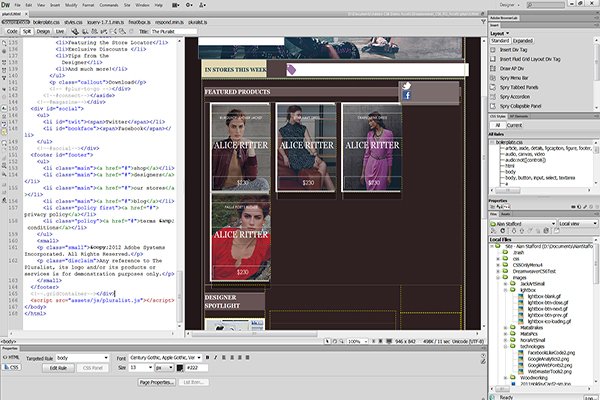Image resolution: width=600 pixels, height=400 pixels.
Task: Click the Align Left icon in Properties
Action: tap(224, 357)
